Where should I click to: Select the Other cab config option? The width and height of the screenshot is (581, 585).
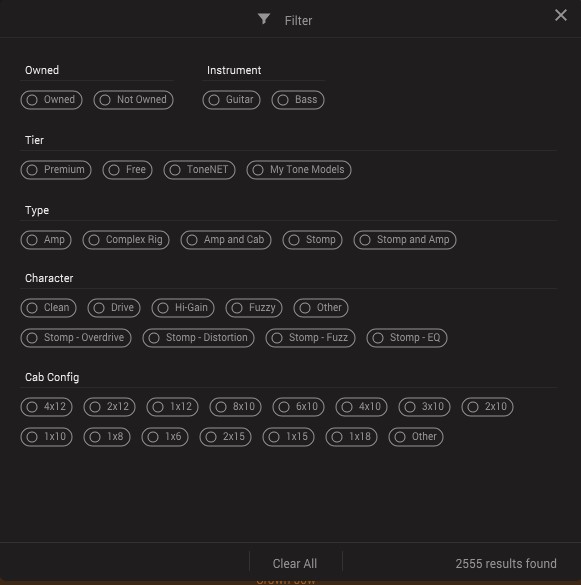416,437
